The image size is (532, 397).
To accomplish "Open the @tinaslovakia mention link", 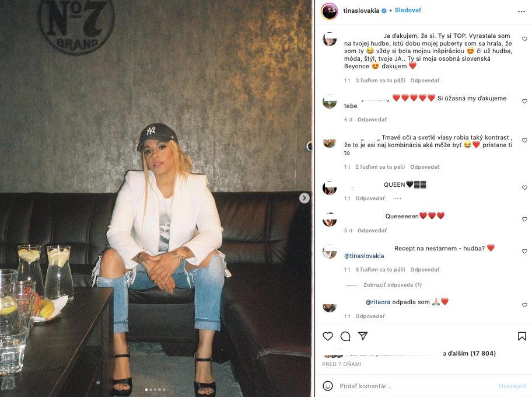I will pos(364,256).
